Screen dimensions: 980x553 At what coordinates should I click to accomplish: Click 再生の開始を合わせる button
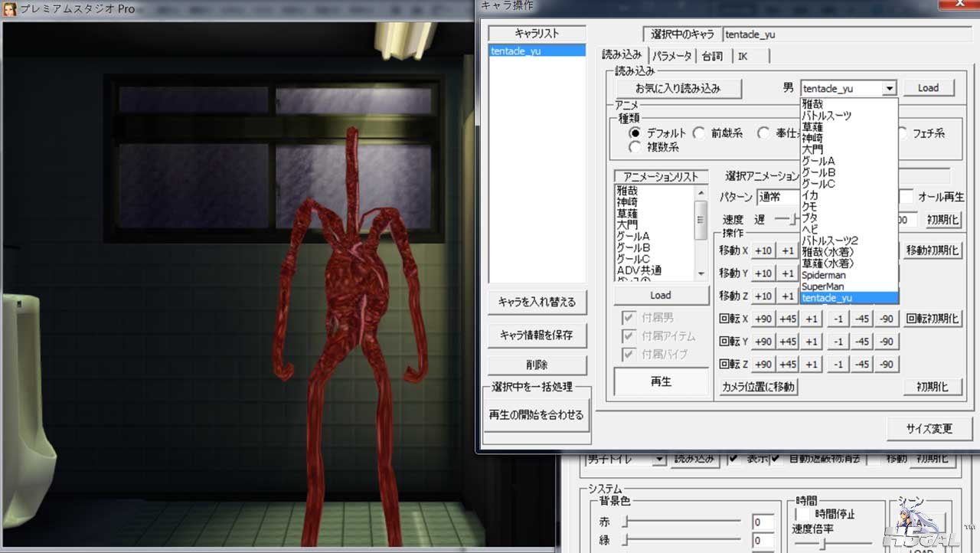click(x=537, y=414)
